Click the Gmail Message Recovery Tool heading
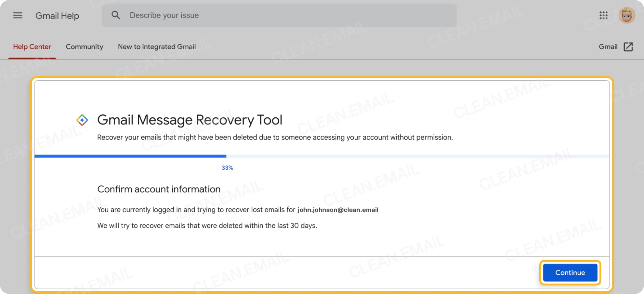This screenshot has width=644, height=294. tap(190, 119)
